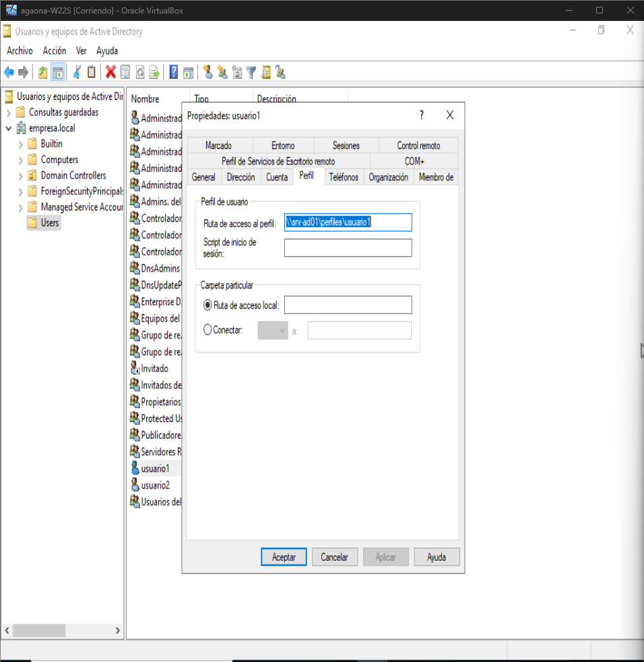Screen dimensions: 644x662
Task: Open the Conectar drive letter dropdown
Action: pyautogui.click(x=273, y=330)
